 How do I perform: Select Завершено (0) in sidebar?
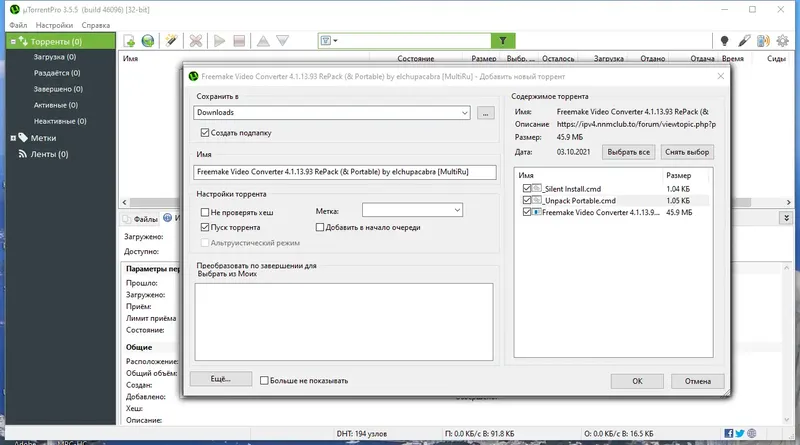click(58, 89)
